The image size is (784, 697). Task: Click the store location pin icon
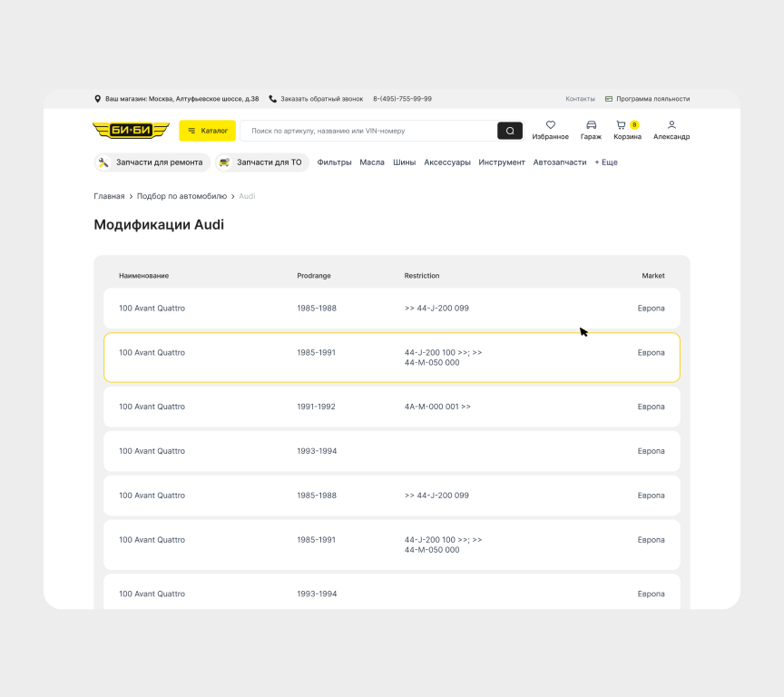coord(98,99)
